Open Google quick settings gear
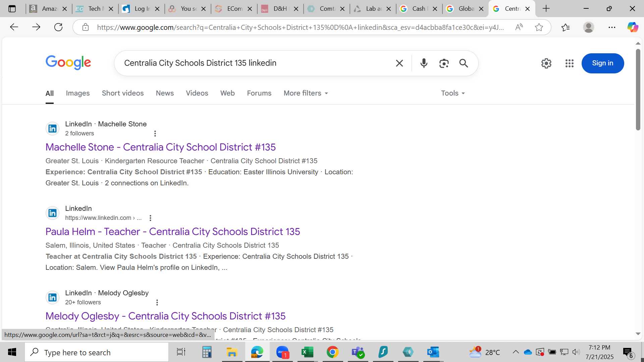Image resolution: width=644 pixels, height=362 pixels. pyautogui.click(x=546, y=63)
